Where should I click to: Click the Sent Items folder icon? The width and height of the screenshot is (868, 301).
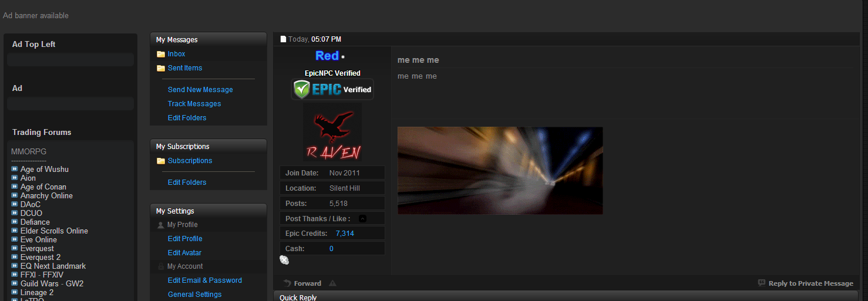(160, 68)
